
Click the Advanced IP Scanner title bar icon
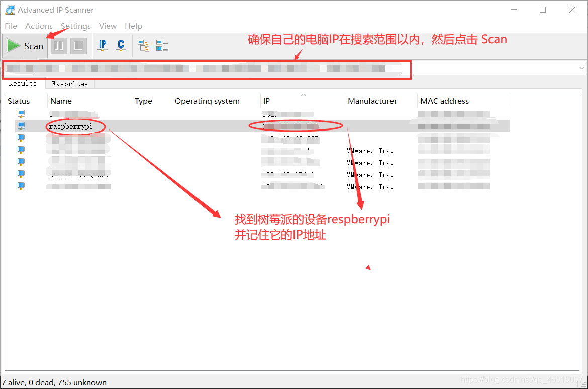(10, 10)
